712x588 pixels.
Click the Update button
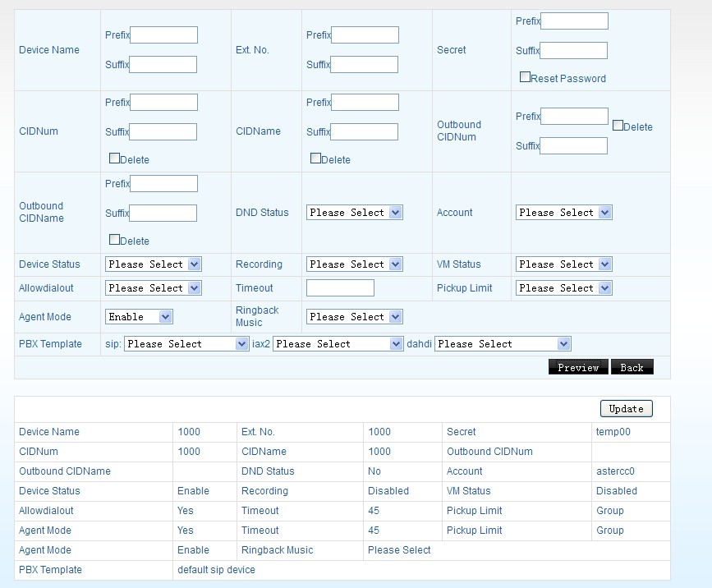click(x=627, y=409)
